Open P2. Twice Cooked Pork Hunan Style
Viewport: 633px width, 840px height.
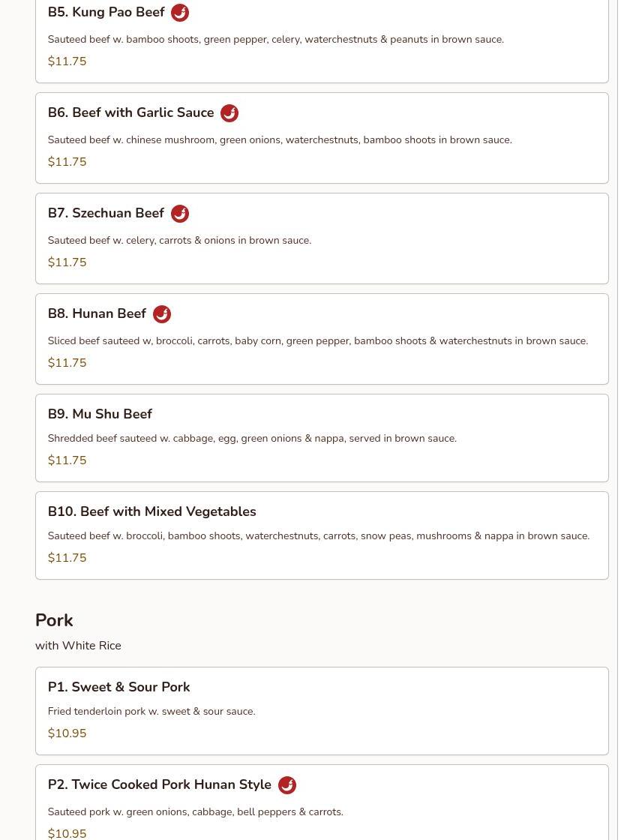[x=322, y=802]
